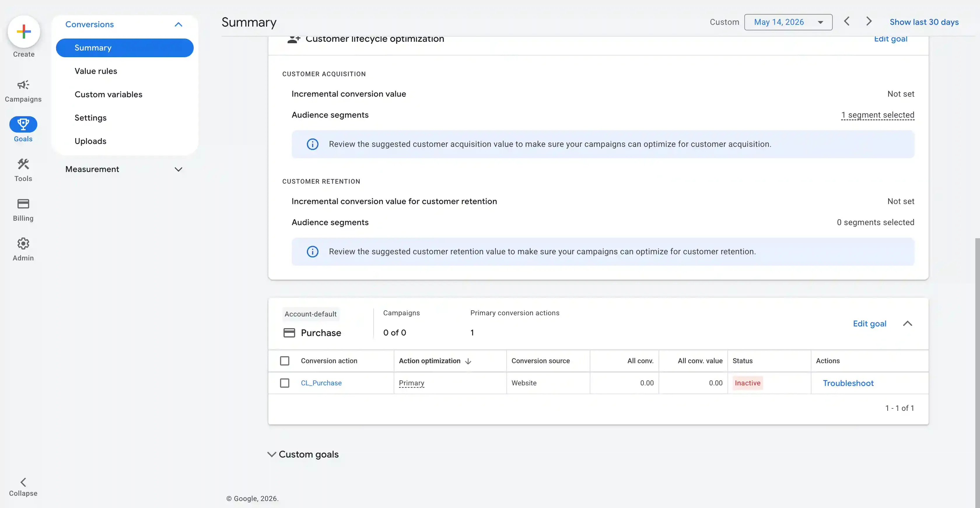The height and width of the screenshot is (508, 980).
Task: Open conversions Settings page
Action: point(90,118)
